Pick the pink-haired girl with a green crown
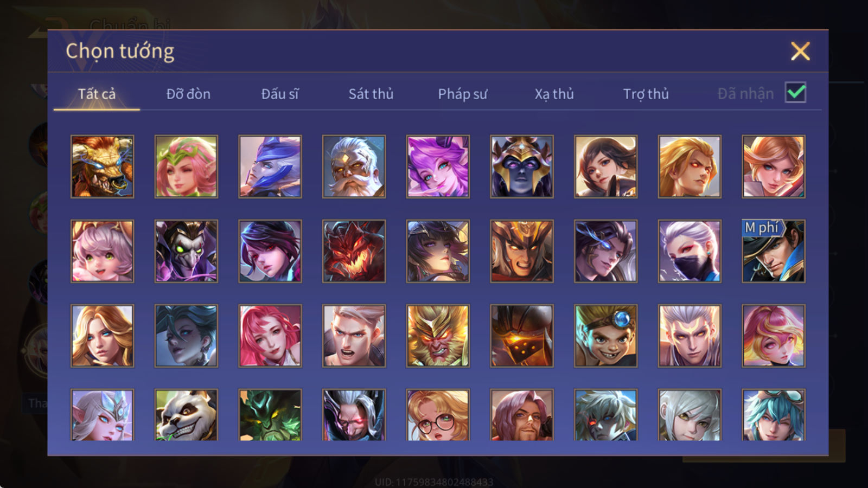 pyautogui.click(x=186, y=166)
